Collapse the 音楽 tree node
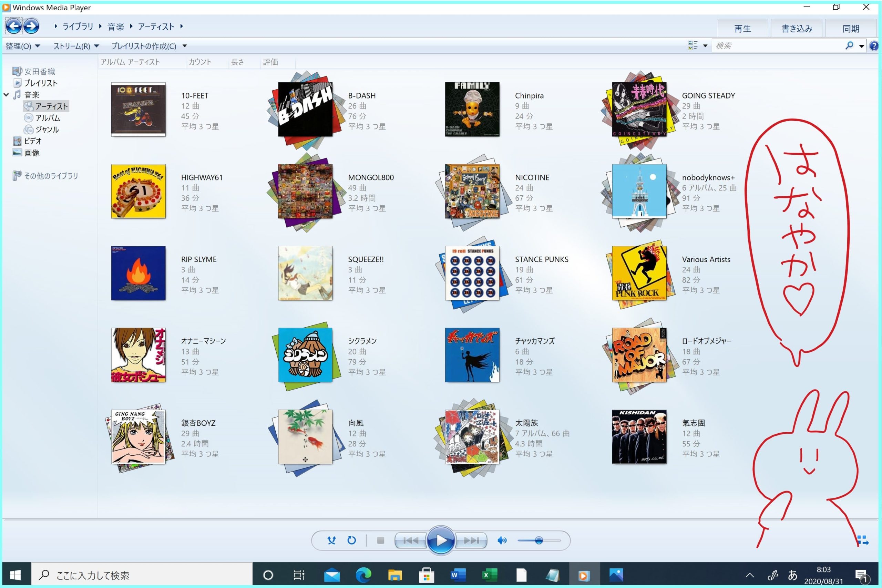This screenshot has width=882, height=588. click(7, 94)
